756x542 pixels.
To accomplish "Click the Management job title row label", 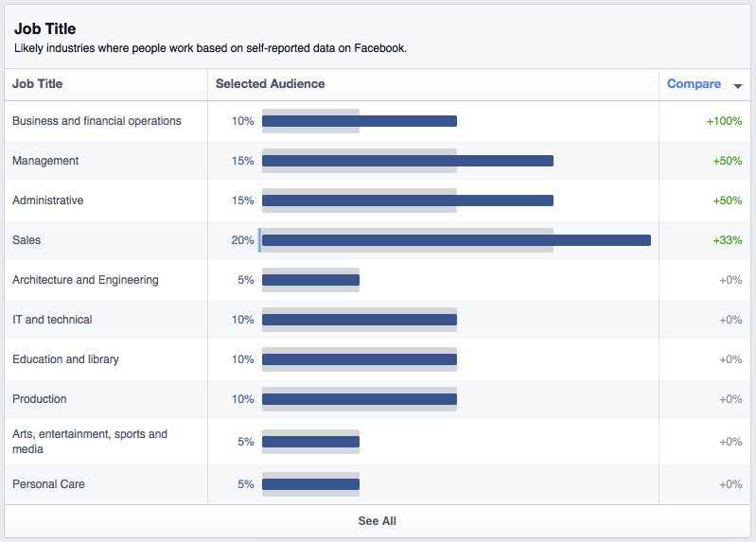I will click(45, 161).
